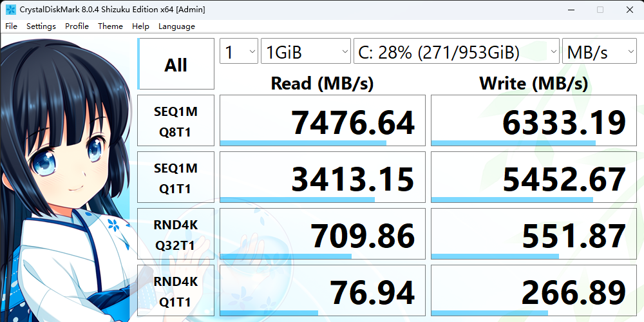
Task: Expand the test size dropdown showing 1GiB
Action: pyautogui.click(x=306, y=51)
